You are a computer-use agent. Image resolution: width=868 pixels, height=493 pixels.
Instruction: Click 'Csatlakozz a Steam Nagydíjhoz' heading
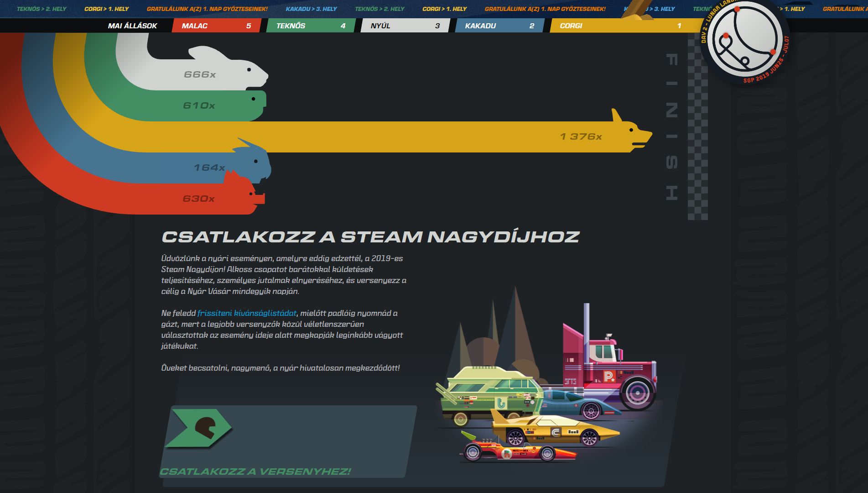pos(370,237)
